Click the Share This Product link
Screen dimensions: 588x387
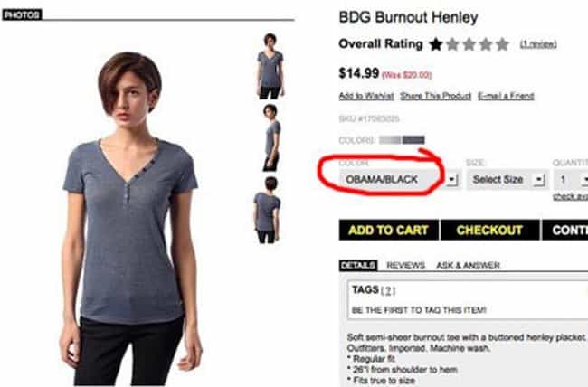pyautogui.click(x=436, y=96)
